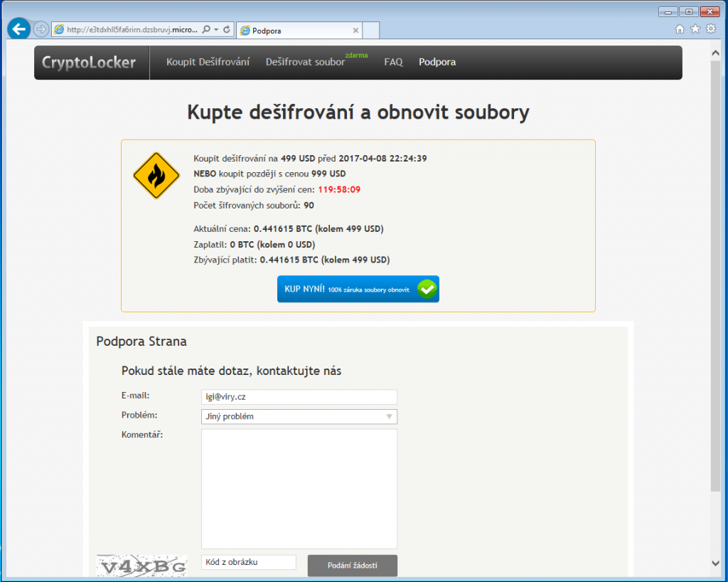This screenshot has width=728, height=582.
Task: Open Favorites star icon
Action: 695,29
